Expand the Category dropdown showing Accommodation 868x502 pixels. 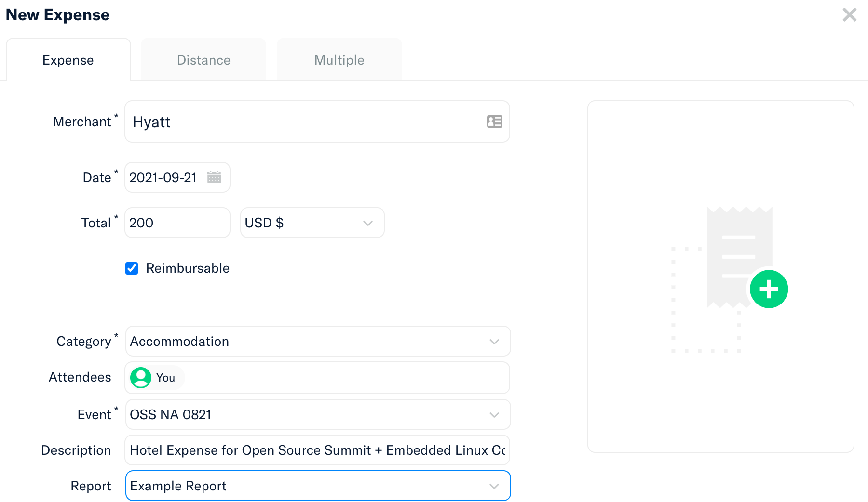(317, 342)
